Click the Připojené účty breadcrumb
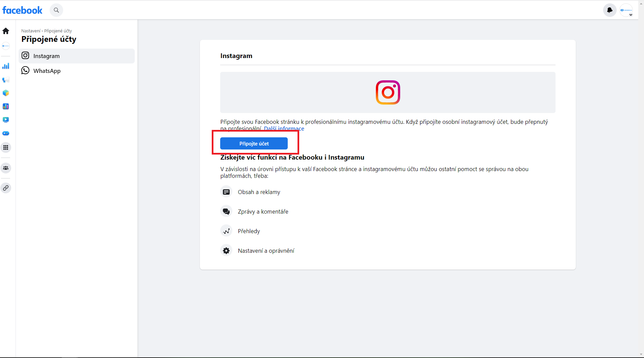This screenshot has height=358, width=644. [58, 31]
